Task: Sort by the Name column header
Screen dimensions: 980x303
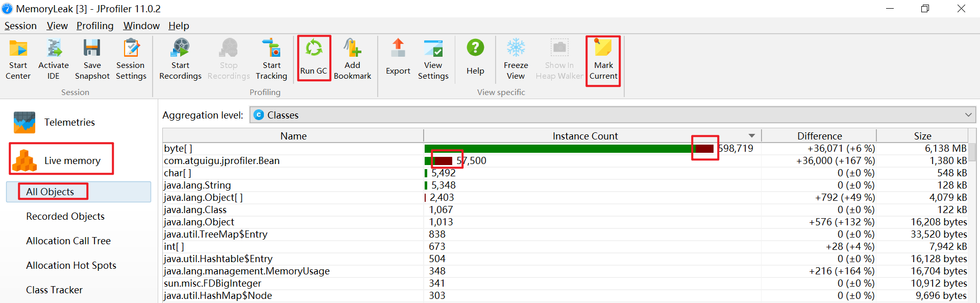Action: pyautogui.click(x=293, y=136)
